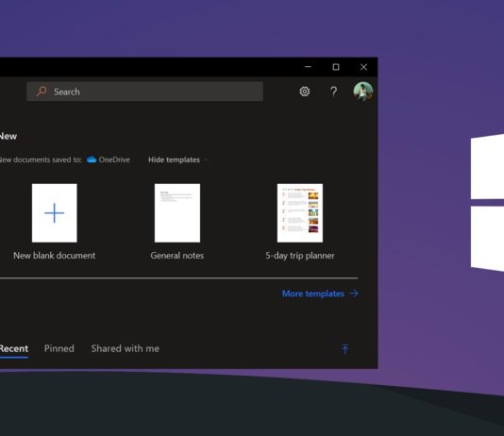This screenshot has height=436, width=504.
Task: Click the upload arrow icon near tabs
Action: 344,348
